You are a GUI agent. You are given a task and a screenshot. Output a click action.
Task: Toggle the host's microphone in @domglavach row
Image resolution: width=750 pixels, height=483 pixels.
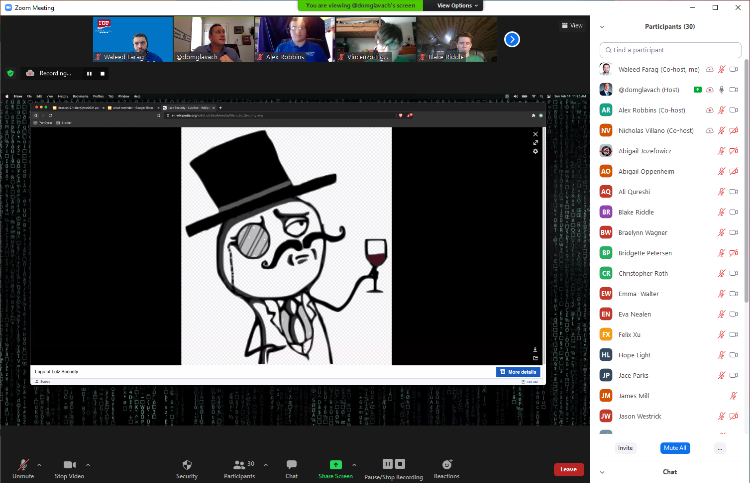point(721,89)
